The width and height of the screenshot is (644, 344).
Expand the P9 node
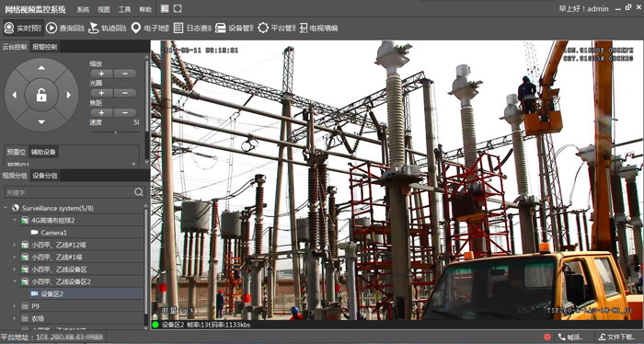coord(16,306)
